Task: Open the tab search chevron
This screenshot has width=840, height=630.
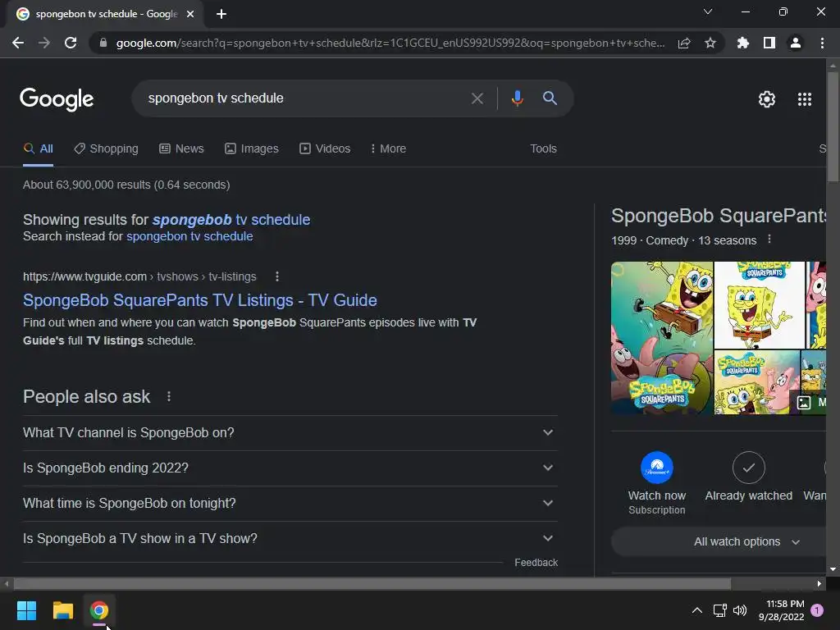Action: [x=708, y=11]
